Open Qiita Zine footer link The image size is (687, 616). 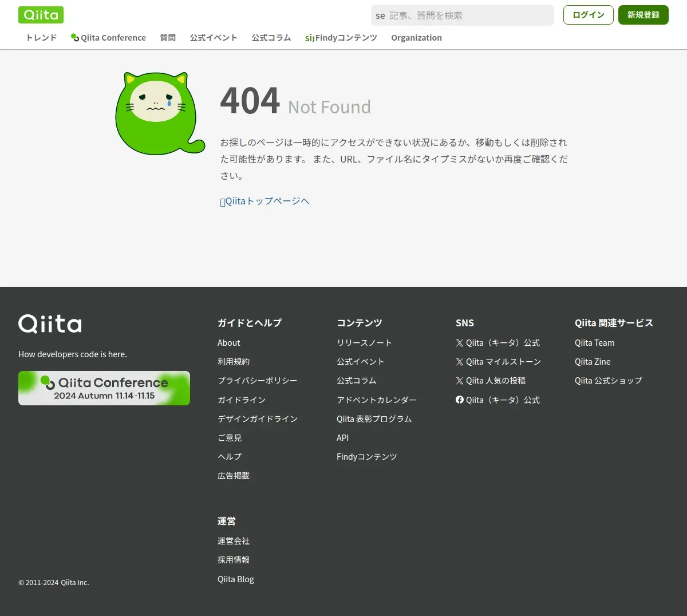pos(593,362)
